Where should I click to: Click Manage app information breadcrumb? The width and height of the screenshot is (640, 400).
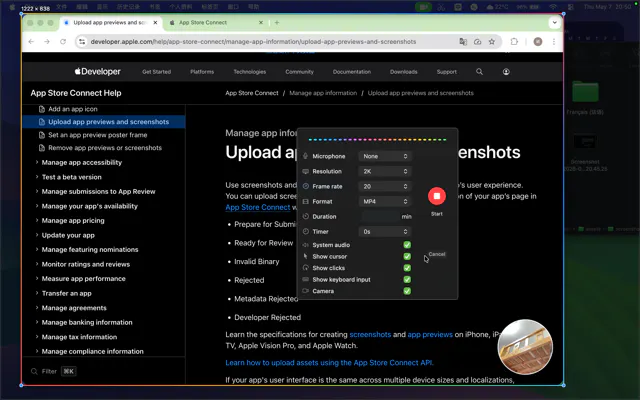pos(323,93)
